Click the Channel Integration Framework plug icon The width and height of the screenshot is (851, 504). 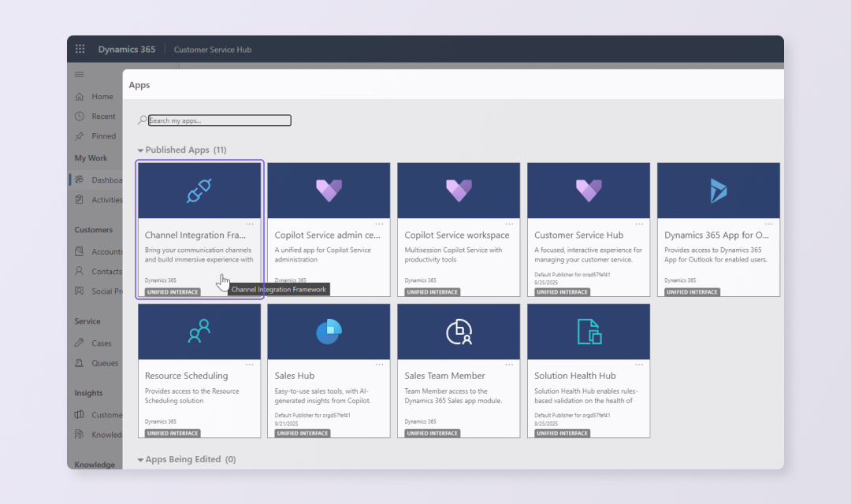tap(199, 191)
